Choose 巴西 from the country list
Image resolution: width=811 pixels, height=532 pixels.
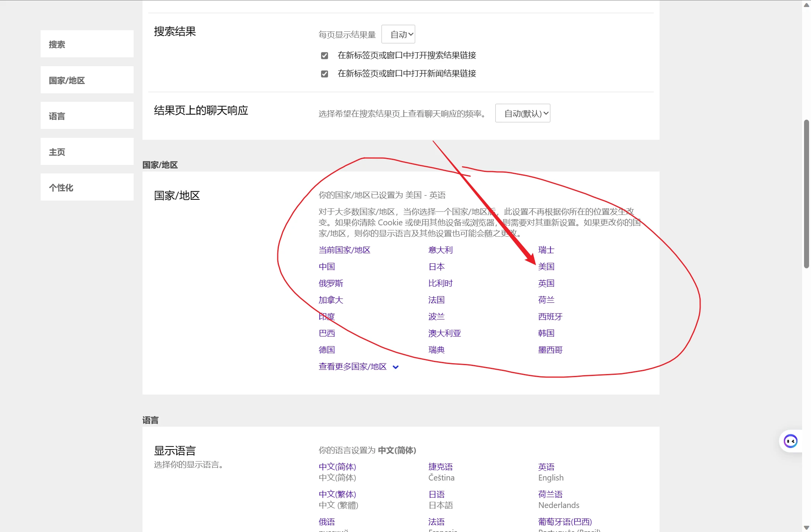327,333
